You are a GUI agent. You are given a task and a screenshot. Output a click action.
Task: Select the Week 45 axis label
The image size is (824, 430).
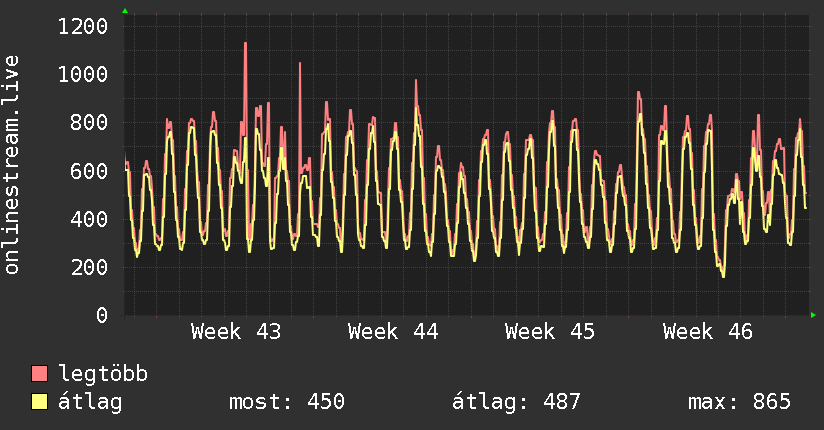point(550,332)
